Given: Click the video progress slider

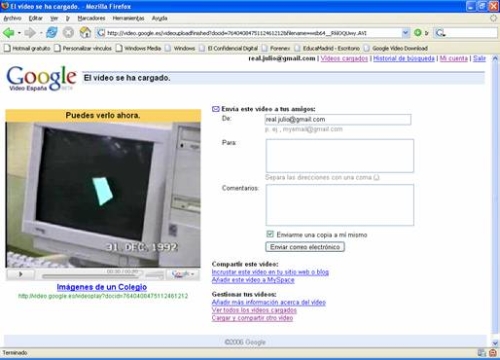Looking at the screenshot, I should 90,276.
